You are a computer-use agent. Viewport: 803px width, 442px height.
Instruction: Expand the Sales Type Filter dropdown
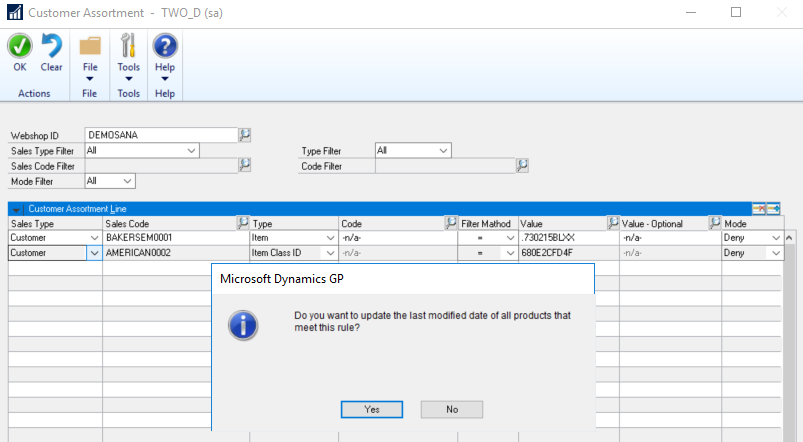191,151
